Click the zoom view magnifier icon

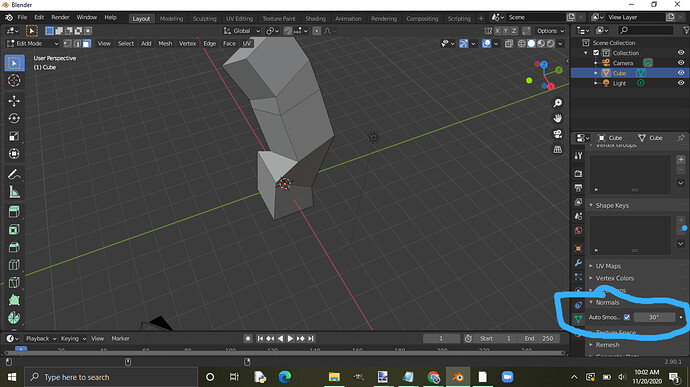(558, 103)
